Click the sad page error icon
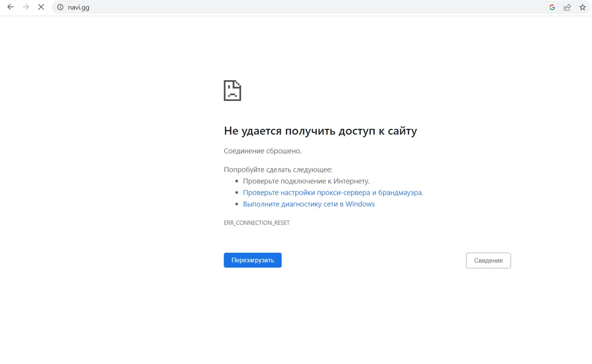This screenshot has height=364, width=592. [232, 90]
